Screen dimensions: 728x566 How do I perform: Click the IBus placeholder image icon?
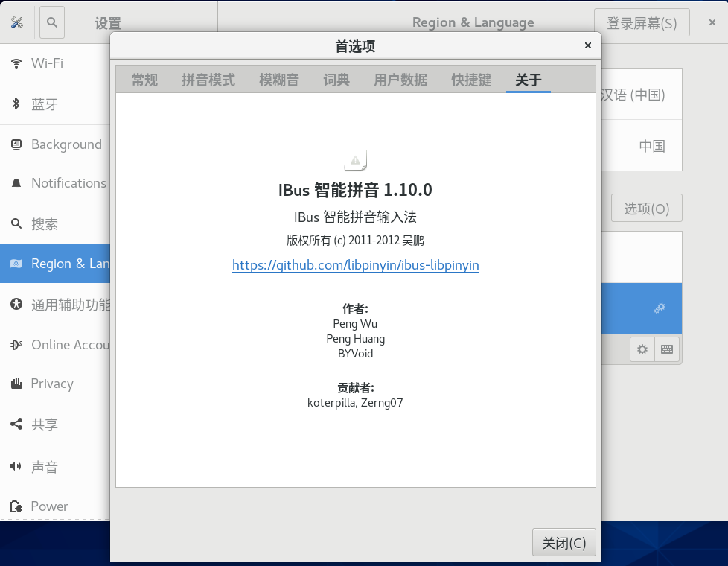(356, 160)
